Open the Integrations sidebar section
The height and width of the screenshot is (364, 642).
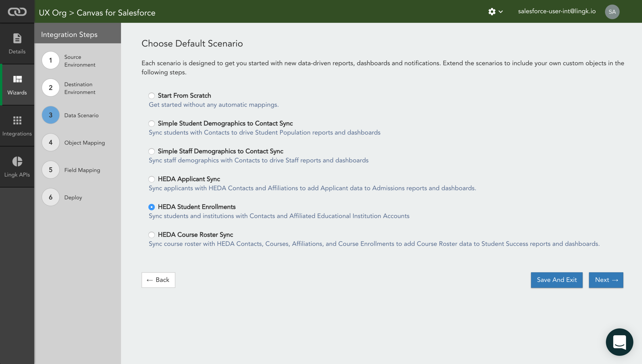pyautogui.click(x=17, y=126)
